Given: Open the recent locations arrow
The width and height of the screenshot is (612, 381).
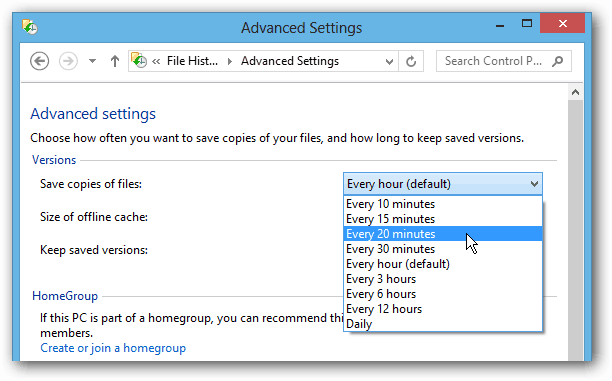Looking at the screenshot, I should [x=93, y=61].
